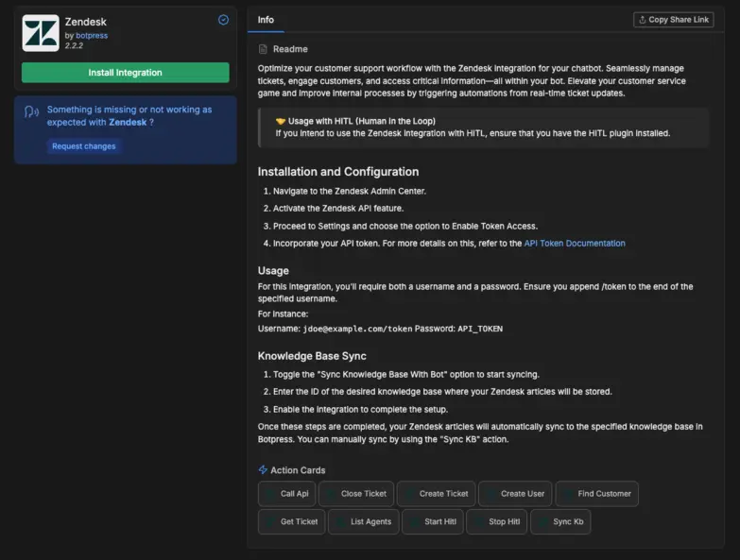This screenshot has height=560, width=740.
Task: Open the Sync Kb action card
Action: coord(560,521)
